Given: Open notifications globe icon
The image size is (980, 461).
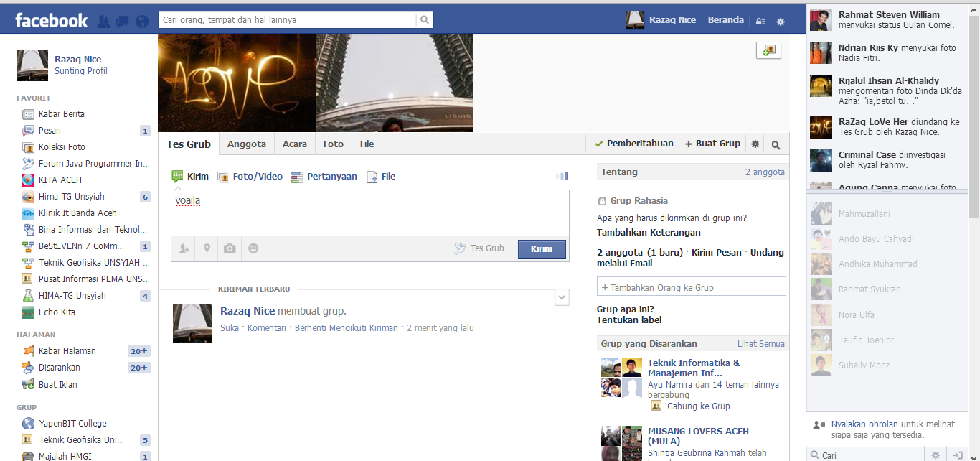Looking at the screenshot, I should click(x=142, y=22).
